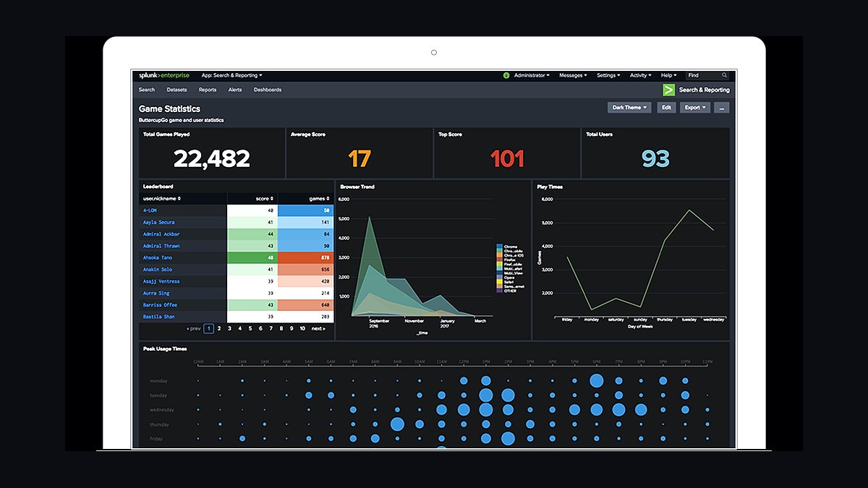The width and height of the screenshot is (868, 488).
Task: Go to leaderboard page 10
Action: click(x=302, y=328)
